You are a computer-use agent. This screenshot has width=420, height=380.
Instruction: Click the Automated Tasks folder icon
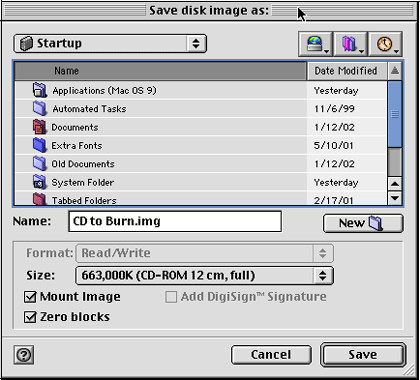tap(40, 109)
